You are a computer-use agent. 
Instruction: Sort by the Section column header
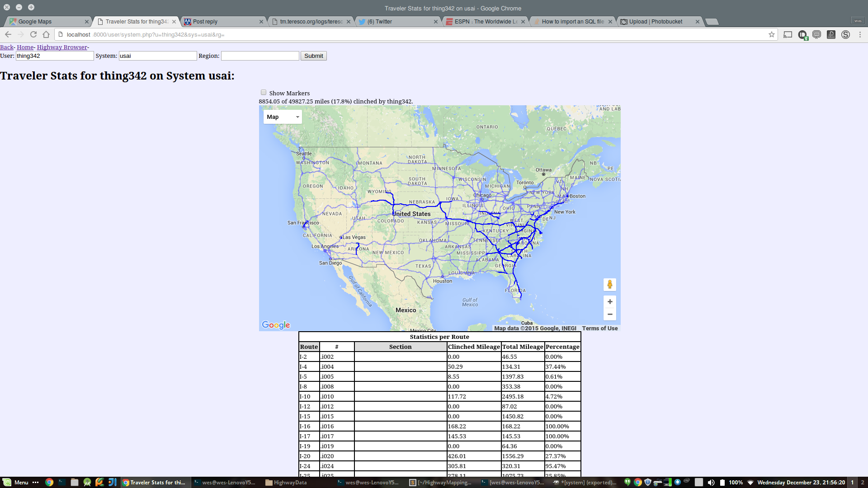[401, 347]
